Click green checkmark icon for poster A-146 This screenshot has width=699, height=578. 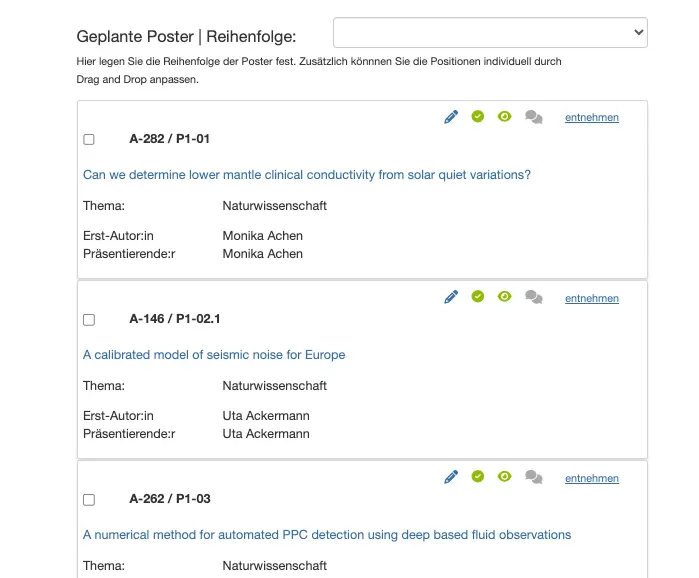pyautogui.click(x=478, y=297)
